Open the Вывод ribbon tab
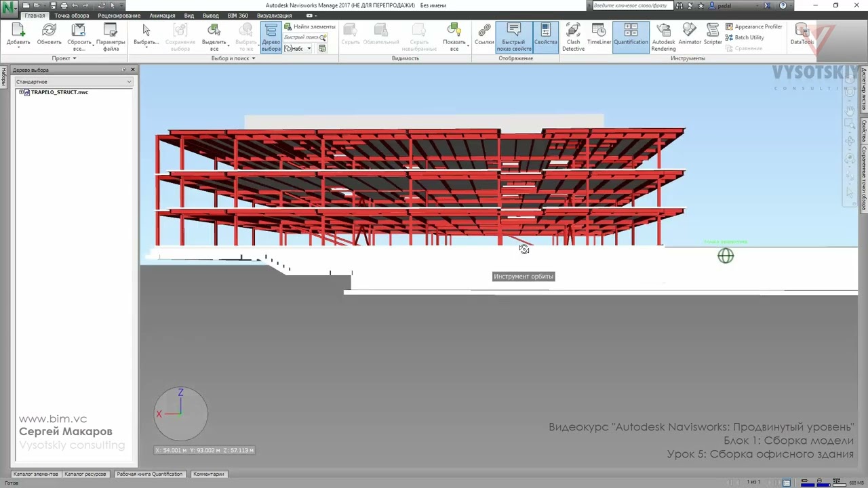The height and width of the screenshot is (488, 868). [x=211, y=16]
